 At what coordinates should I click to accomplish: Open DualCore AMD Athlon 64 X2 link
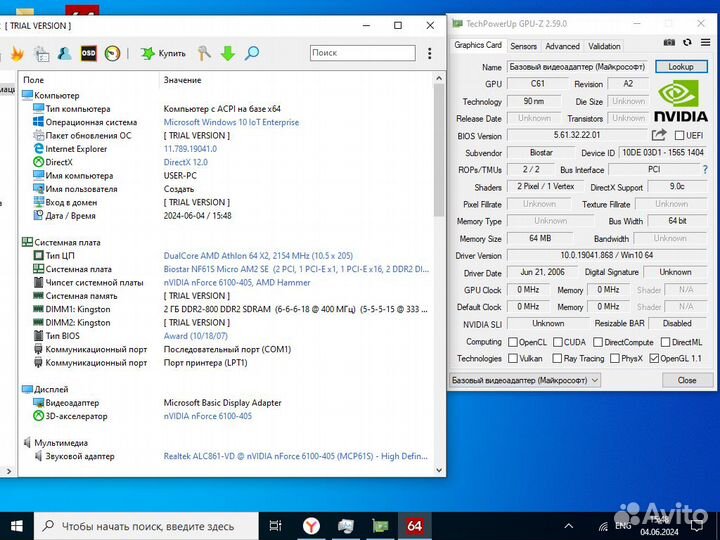coord(258,256)
